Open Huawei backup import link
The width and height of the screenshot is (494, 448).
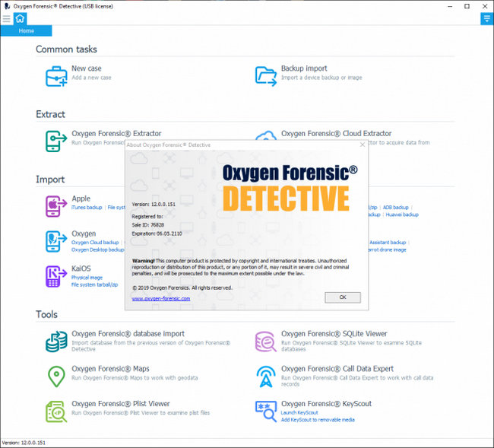tap(402, 214)
